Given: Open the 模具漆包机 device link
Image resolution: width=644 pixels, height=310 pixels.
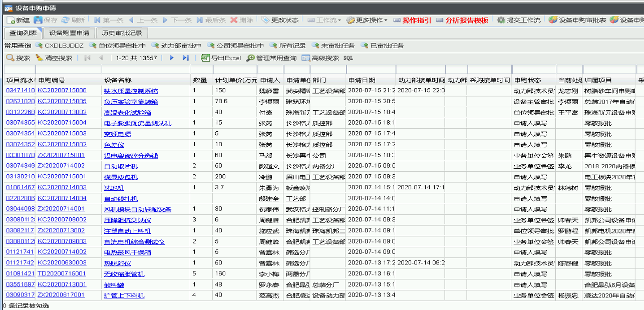Looking at the screenshot, I should pos(121,177).
